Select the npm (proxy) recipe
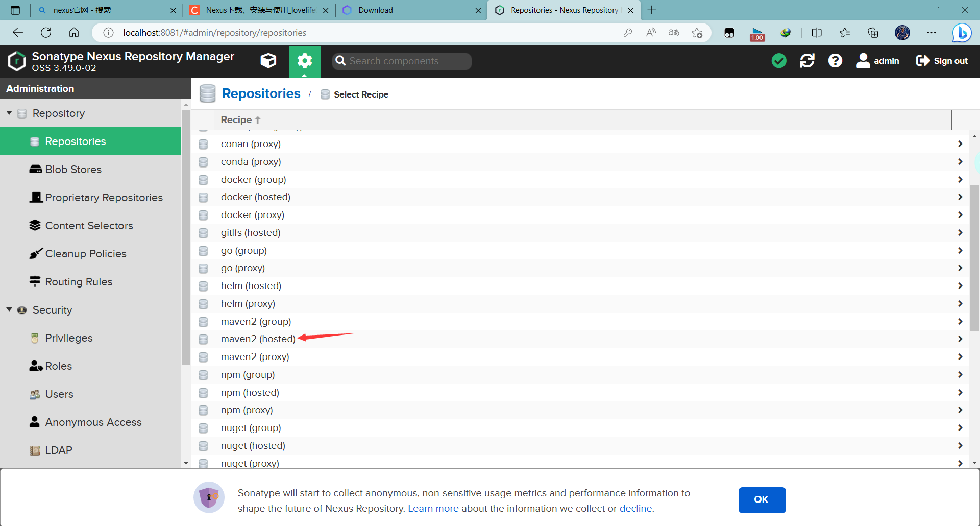The image size is (980, 526). point(247,410)
